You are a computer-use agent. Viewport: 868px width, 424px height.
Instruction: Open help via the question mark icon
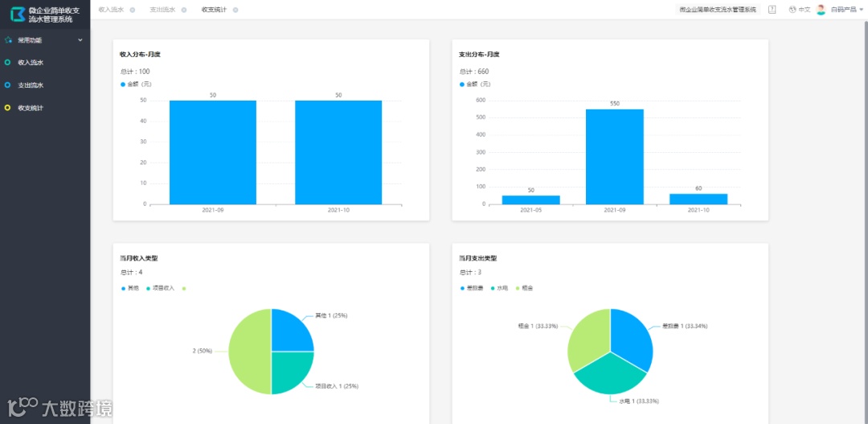click(x=772, y=10)
